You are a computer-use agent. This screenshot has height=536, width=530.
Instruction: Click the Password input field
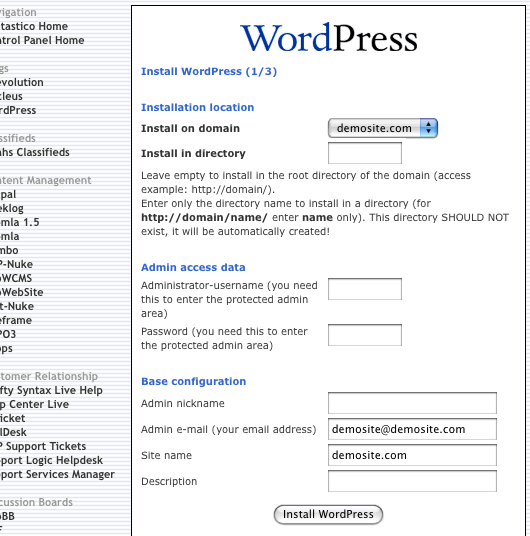(x=365, y=335)
